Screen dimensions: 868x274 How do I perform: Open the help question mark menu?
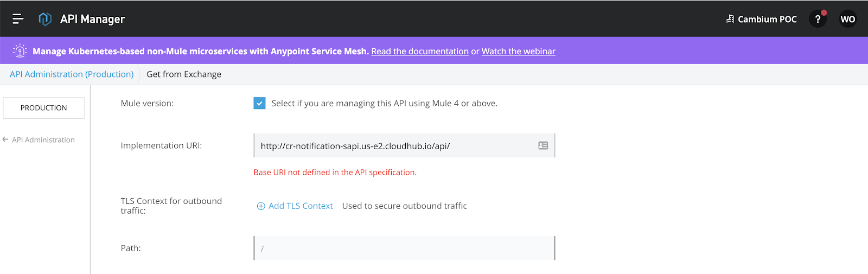click(x=818, y=19)
